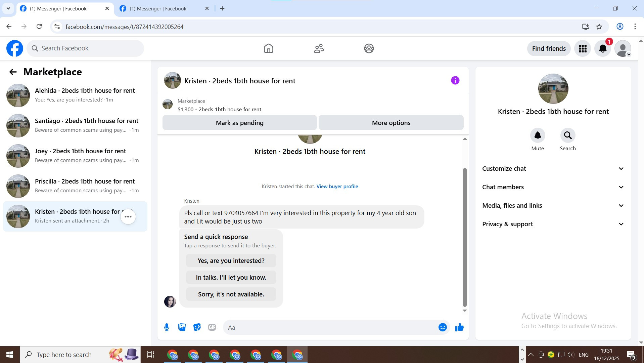Open a new browser tab
644x363 pixels.
(222, 9)
